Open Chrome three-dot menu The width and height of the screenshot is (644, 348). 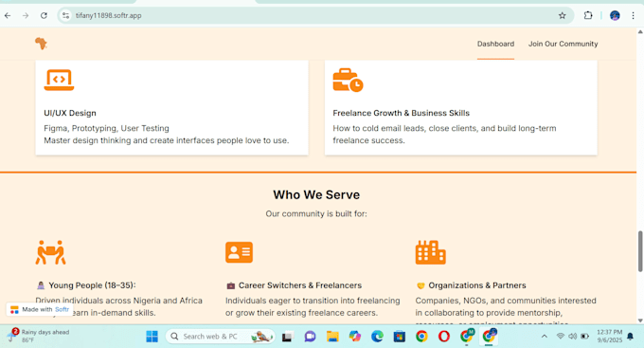(633, 15)
